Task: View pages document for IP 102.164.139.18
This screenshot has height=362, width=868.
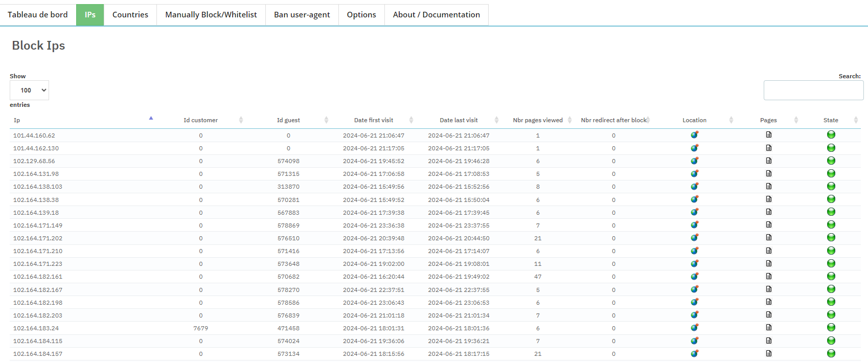Action: (x=768, y=212)
